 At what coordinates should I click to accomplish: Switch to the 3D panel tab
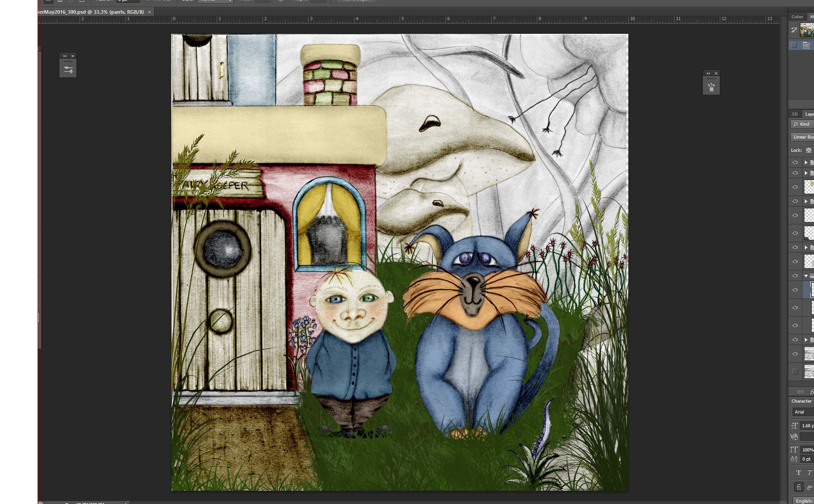pos(794,114)
